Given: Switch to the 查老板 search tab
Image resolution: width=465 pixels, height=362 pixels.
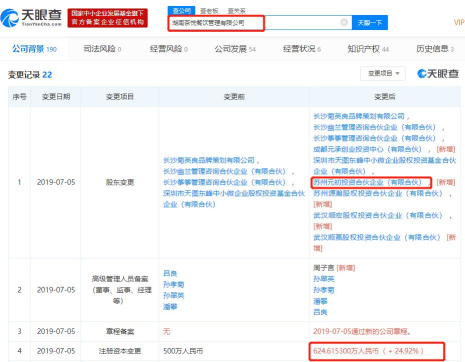Looking at the screenshot, I should pyautogui.click(x=209, y=11).
